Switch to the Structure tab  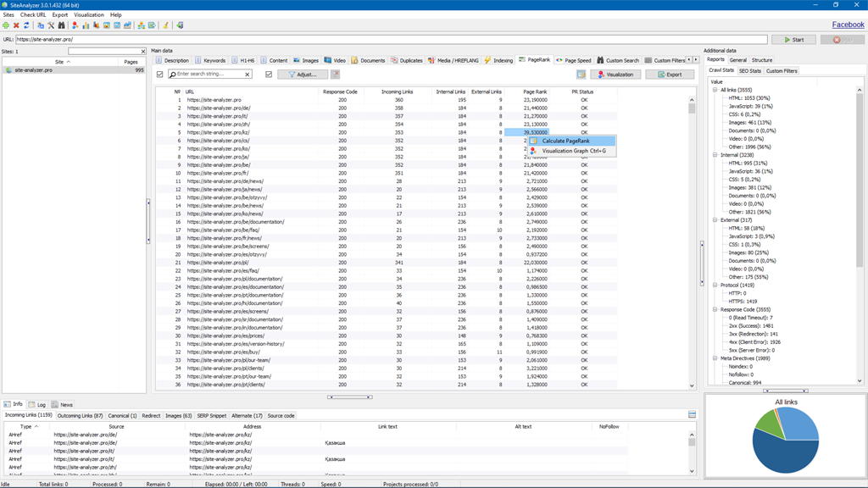pos(762,60)
